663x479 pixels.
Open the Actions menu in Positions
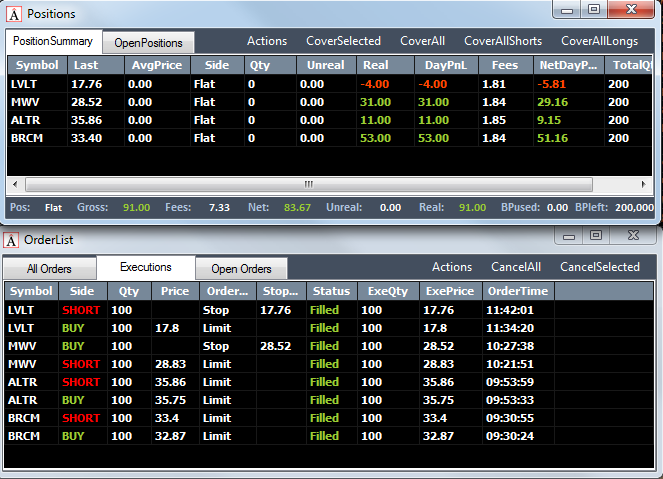267,41
